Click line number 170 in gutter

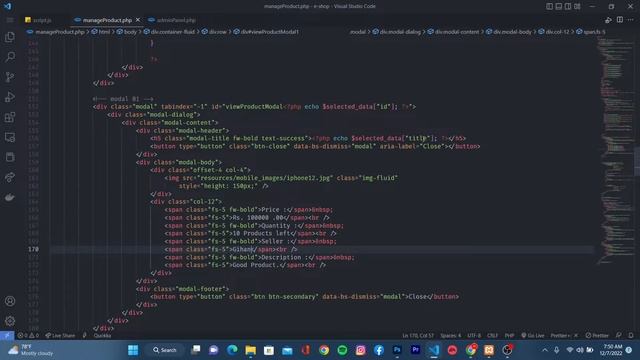pyautogui.click(x=33, y=249)
